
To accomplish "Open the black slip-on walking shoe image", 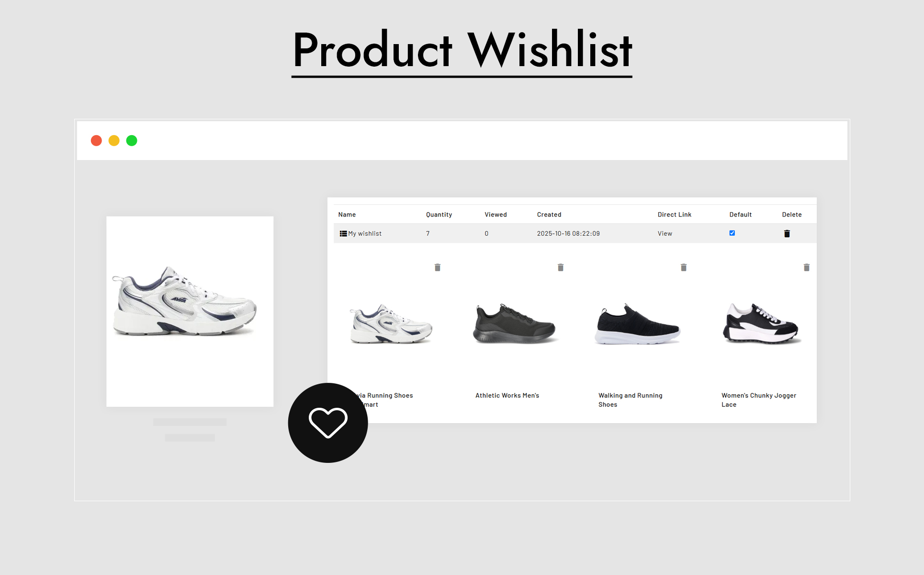I will coord(637,324).
